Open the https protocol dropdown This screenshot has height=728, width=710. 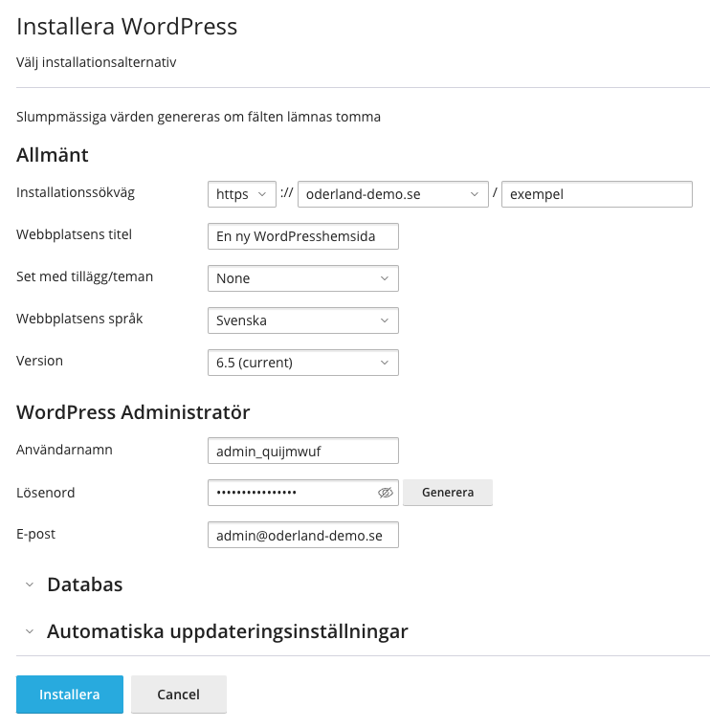click(x=241, y=194)
